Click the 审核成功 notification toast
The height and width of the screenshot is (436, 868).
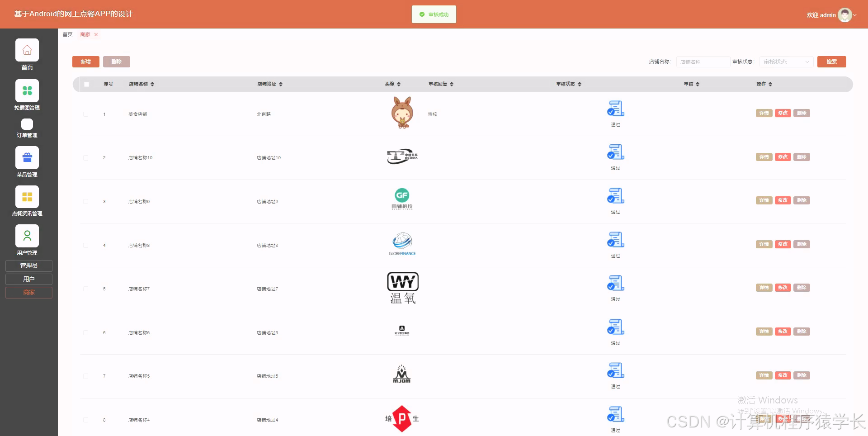tap(434, 14)
